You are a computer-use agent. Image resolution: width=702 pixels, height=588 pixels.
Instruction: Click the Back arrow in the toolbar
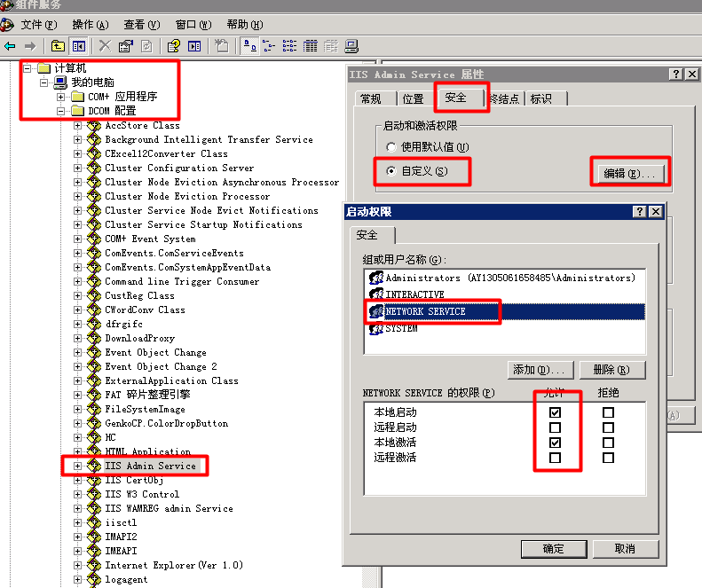(10, 46)
